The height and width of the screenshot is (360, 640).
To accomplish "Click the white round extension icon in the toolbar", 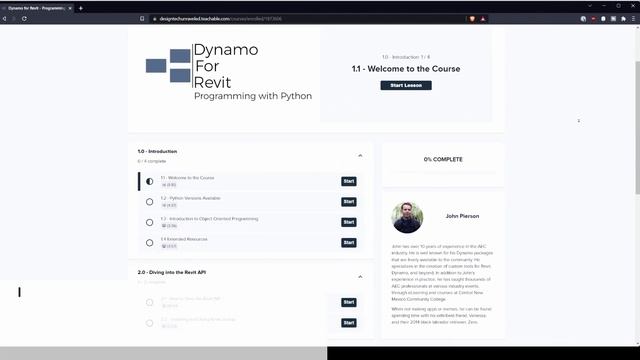I will point(603,19).
